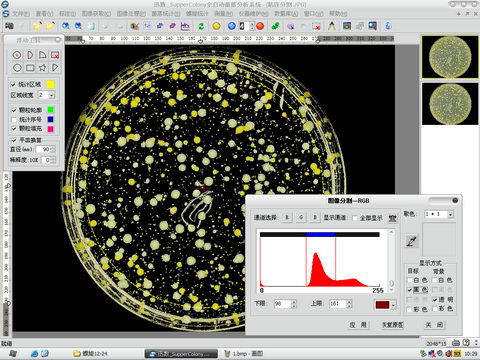Click the G channel button
The image size is (480, 360).
click(x=301, y=218)
